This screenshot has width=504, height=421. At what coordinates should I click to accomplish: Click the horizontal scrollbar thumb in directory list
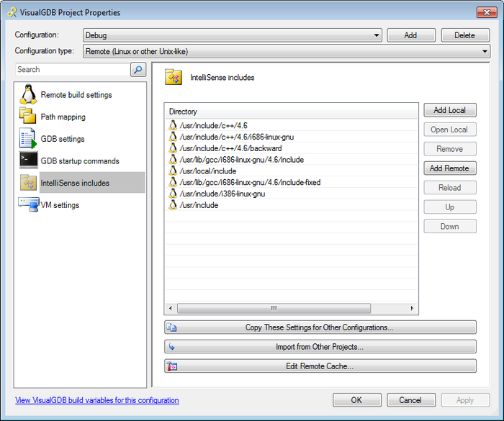pos(274,308)
